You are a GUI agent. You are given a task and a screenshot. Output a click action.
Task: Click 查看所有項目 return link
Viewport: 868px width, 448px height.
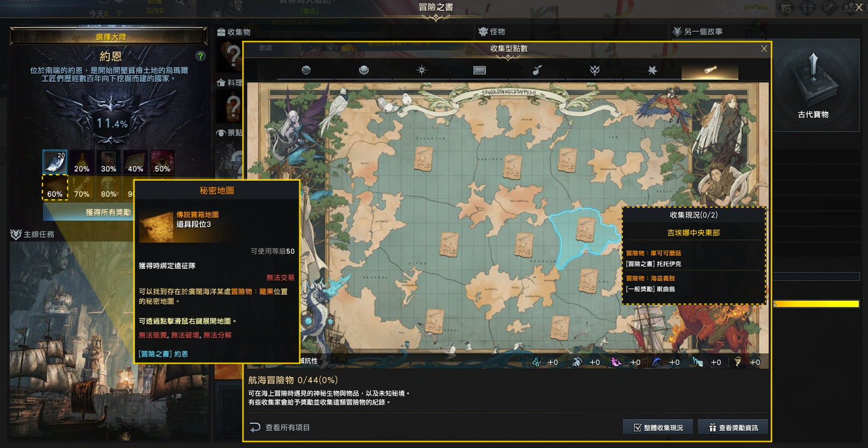click(x=280, y=428)
